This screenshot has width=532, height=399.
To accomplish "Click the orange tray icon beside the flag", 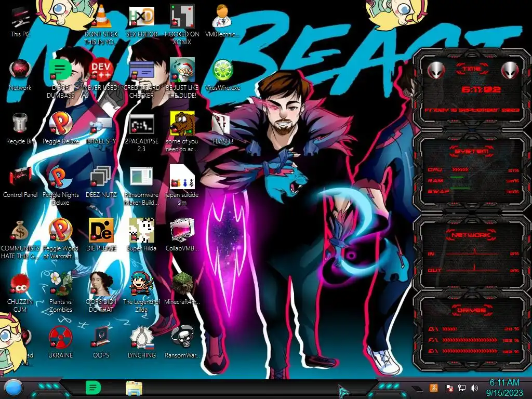I will [434, 388].
